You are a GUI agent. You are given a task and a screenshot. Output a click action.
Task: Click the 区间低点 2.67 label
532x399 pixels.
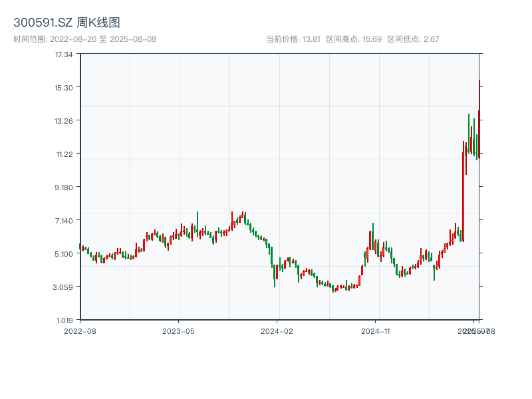(413, 39)
